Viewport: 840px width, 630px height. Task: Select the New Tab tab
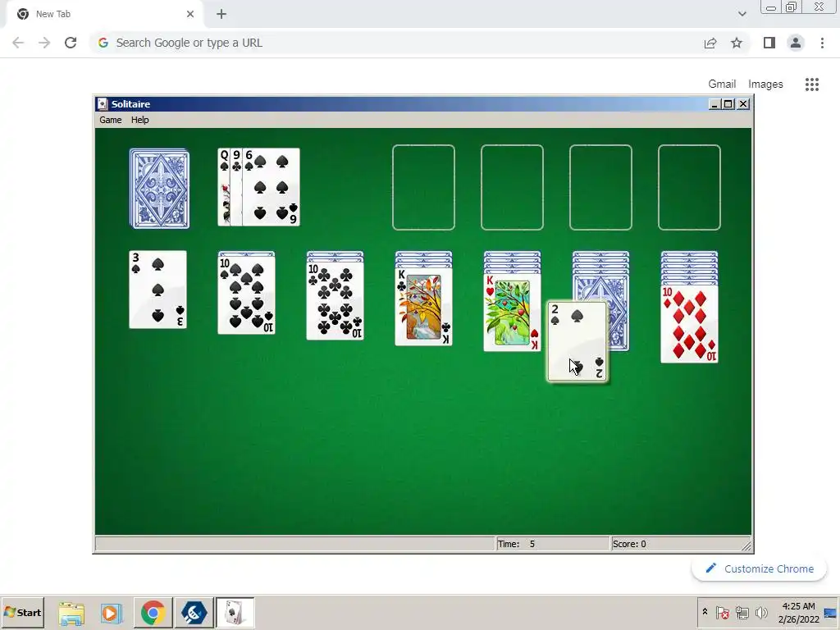tap(104, 14)
